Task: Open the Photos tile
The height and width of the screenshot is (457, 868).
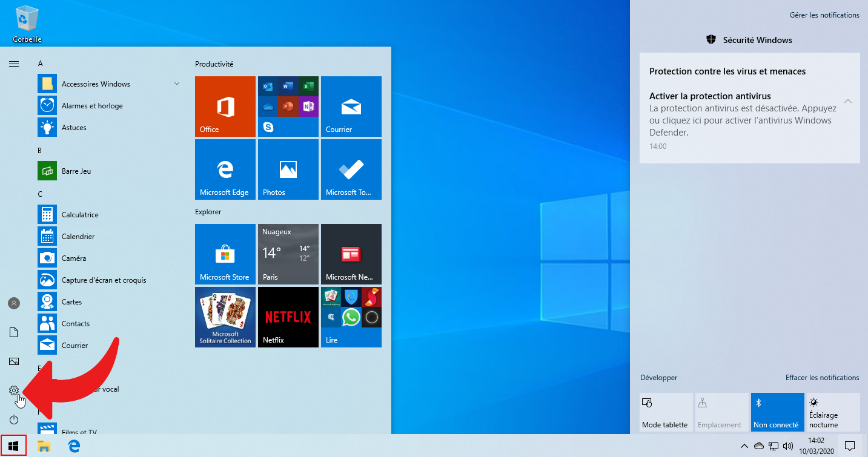Action: click(288, 169)
